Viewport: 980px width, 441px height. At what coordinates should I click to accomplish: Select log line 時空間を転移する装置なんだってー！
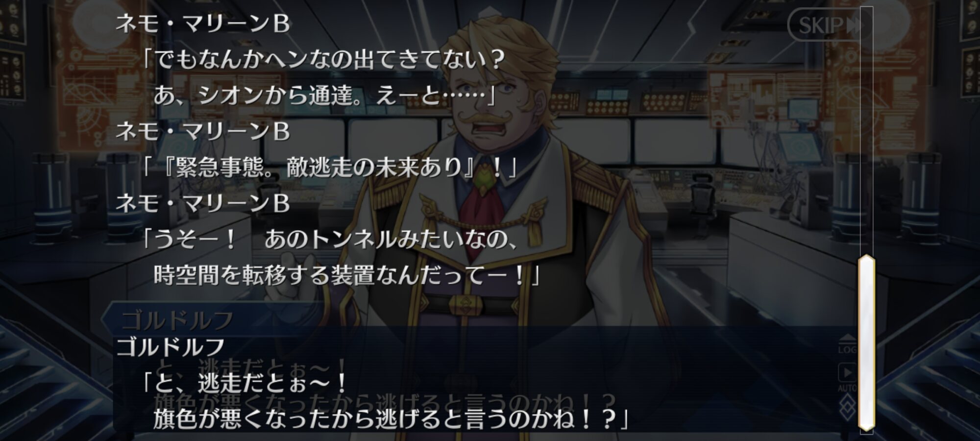[x=346, y=275]
